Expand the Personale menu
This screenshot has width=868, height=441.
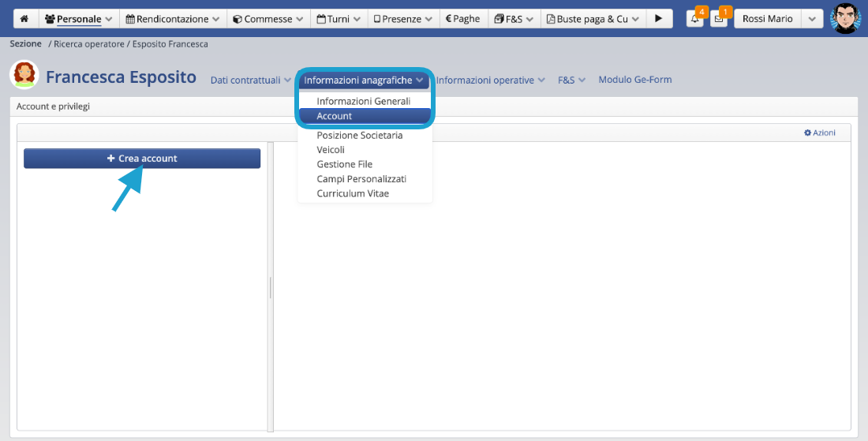(78, 19)
